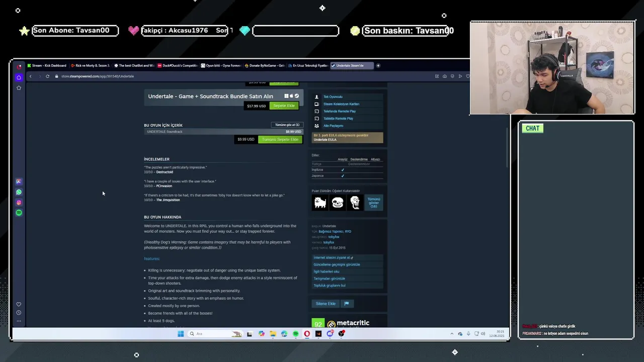The height and width of the screenshot is (362, 644).
Task: Click Tartışmaları görüntüle link
Action: pyautogui.click(x=329, y=279)
